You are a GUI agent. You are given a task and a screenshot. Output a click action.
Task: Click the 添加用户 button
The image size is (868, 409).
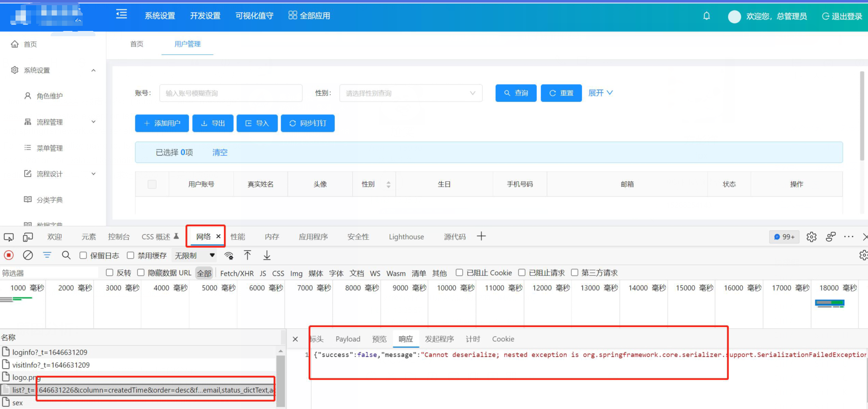[x=162, y=123]
